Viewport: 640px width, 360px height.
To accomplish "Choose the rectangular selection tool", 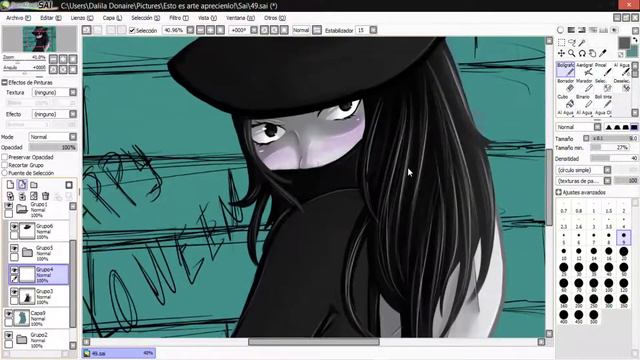I will tap(561, 42).
